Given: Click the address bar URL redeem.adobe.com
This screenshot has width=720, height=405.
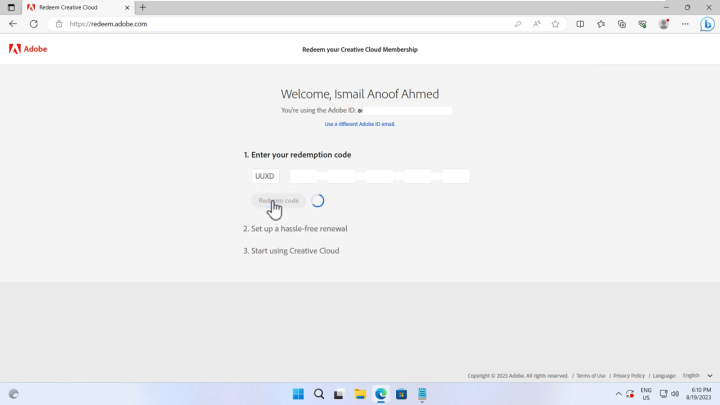Looking at the screenshot, I should click(108, 24).
